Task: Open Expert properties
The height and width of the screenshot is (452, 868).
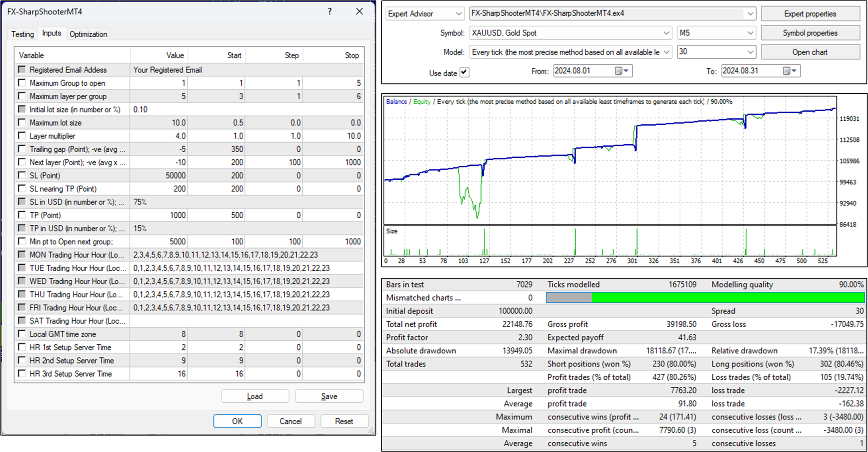Action: coord(810,14)
